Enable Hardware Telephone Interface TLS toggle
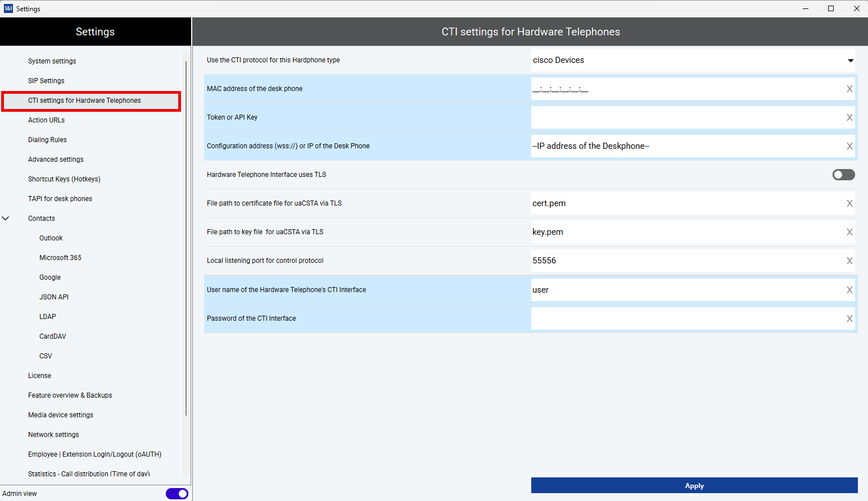The height and width of the screenshot is (501, 868). (x=843, y=175)
